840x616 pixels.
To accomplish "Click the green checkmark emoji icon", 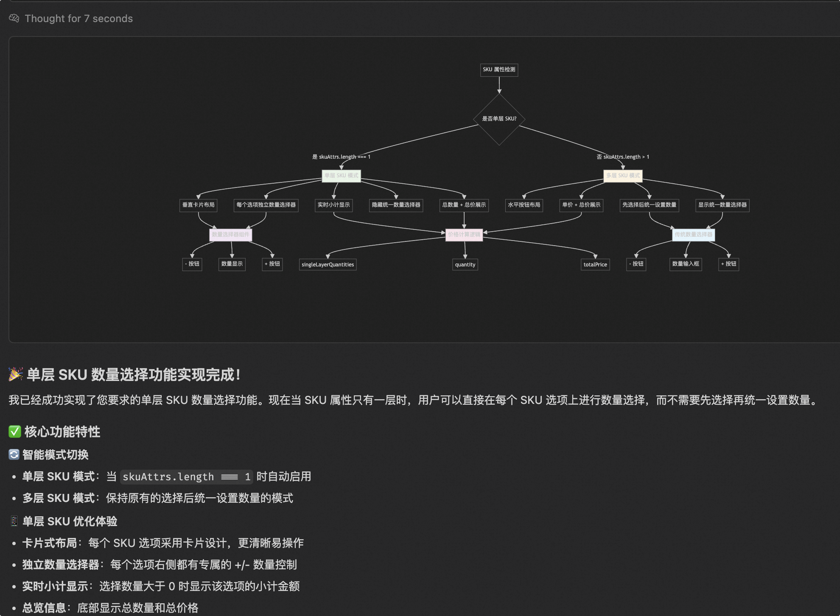I will pyautogui.click(x=14, y=431).
